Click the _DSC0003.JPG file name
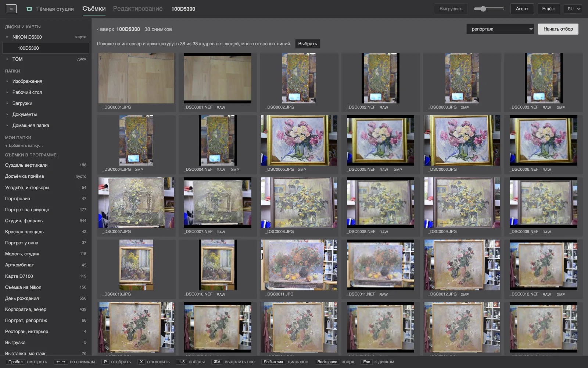 tap(442, 107)
